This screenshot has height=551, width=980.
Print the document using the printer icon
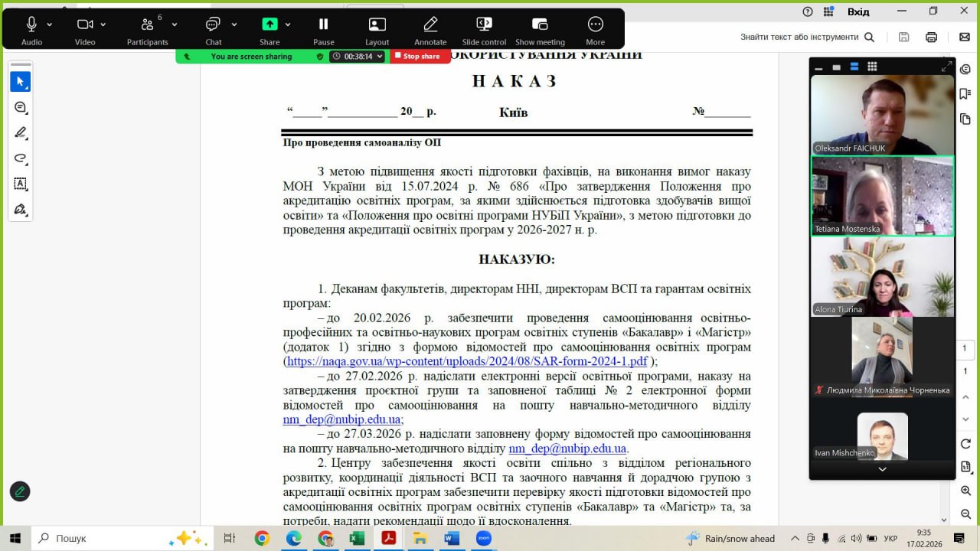point(931,37)
